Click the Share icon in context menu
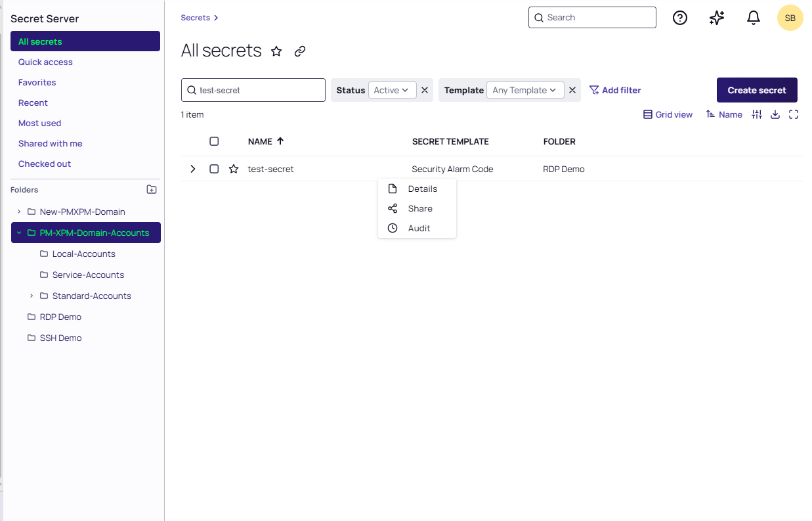Screen dimensions: 812x521 tap(393, 208)
